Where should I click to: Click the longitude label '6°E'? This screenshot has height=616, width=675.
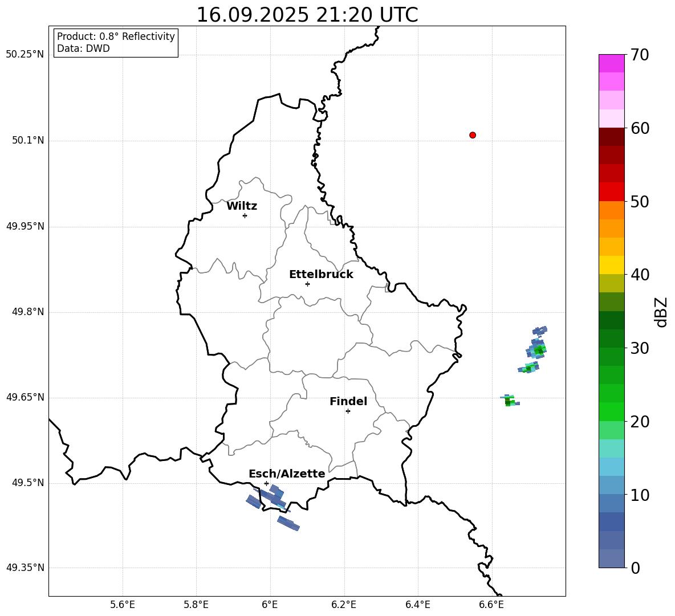pos(270,605)
